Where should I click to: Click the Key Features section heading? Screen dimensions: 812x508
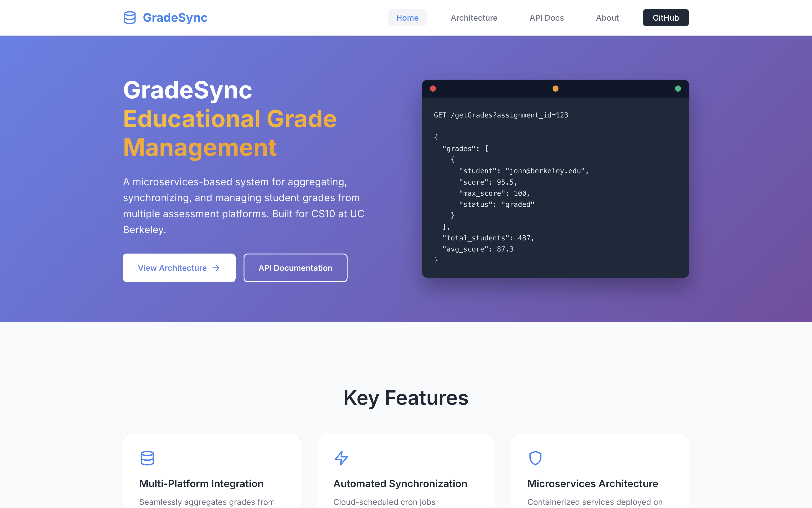(x=406, y=398)
